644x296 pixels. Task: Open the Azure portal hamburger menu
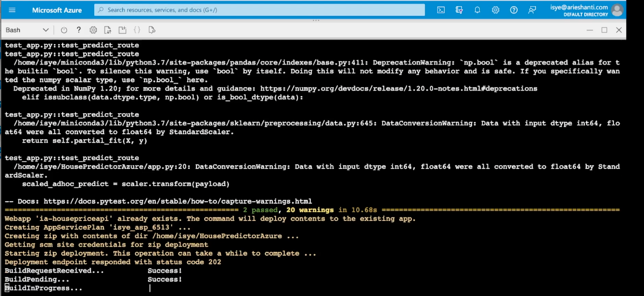[12, 10]
